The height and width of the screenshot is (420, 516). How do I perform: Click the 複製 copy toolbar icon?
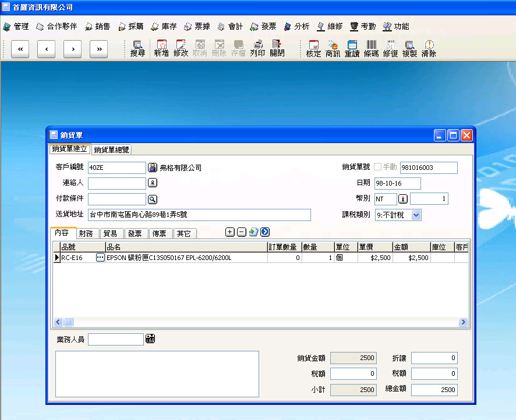pos(409,49)
